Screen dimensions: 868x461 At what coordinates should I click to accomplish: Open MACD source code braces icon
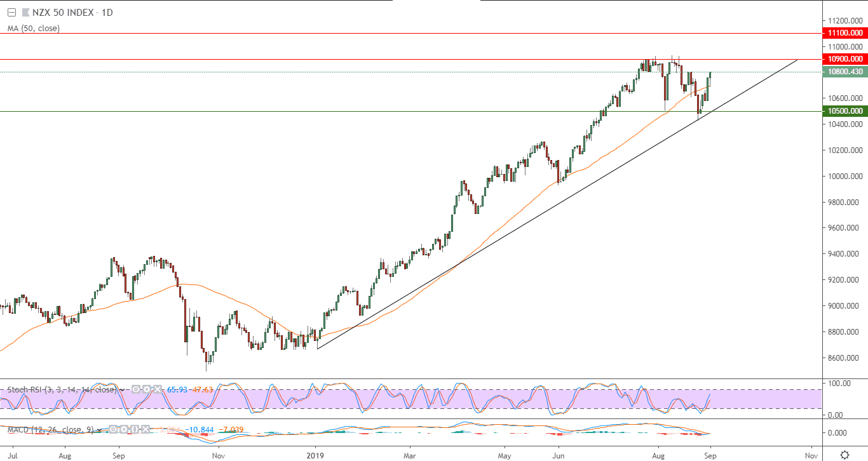click(135, 430)
